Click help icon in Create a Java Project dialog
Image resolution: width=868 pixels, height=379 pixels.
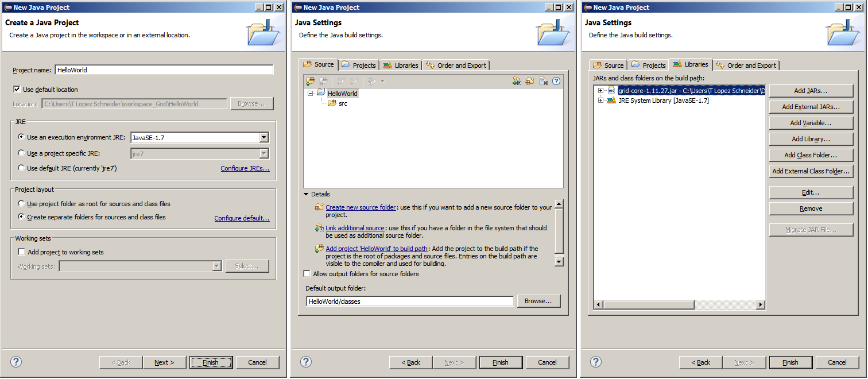click(x=16, y=362)
